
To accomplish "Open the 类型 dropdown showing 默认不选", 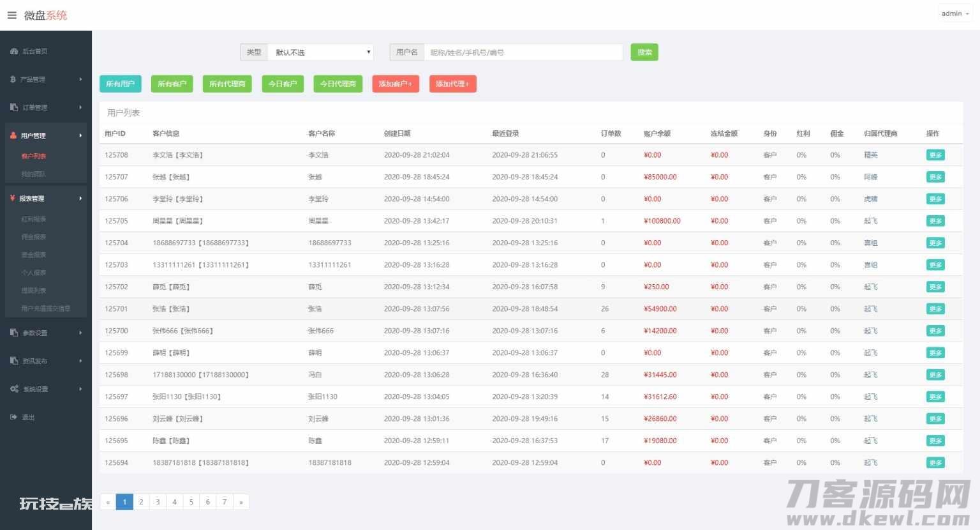I will point(320,52).
